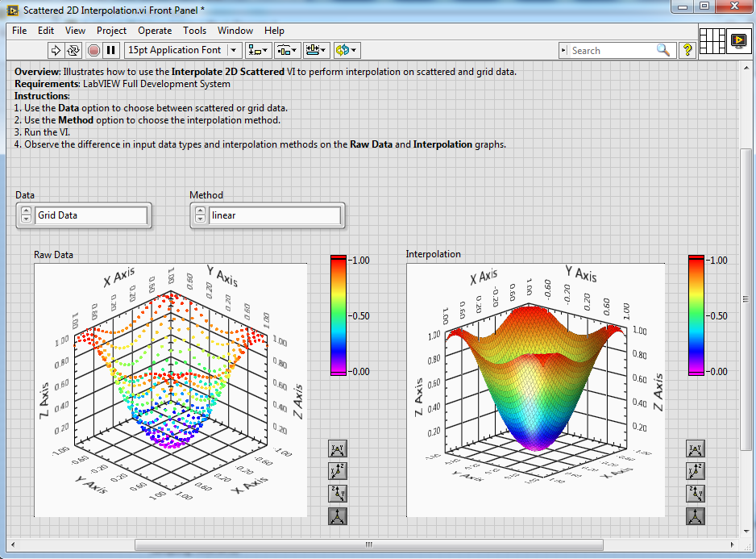Reset Interpolation graph to default 3D view
This screenshot has height=559, width=756.
coord(696,516)
